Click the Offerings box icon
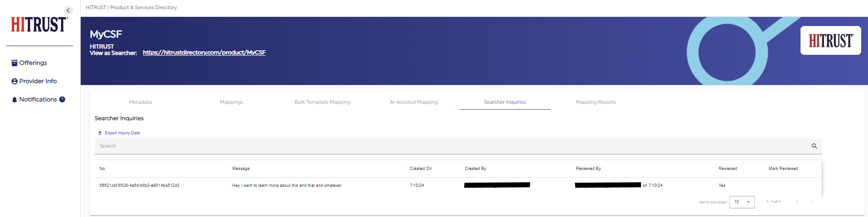Viewport: 868px width, 217px height. coord(15,63)
